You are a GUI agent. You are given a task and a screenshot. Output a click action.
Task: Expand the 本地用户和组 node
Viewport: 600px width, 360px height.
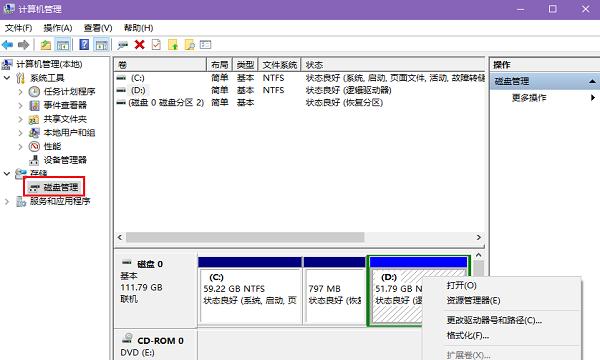point(21,133)
